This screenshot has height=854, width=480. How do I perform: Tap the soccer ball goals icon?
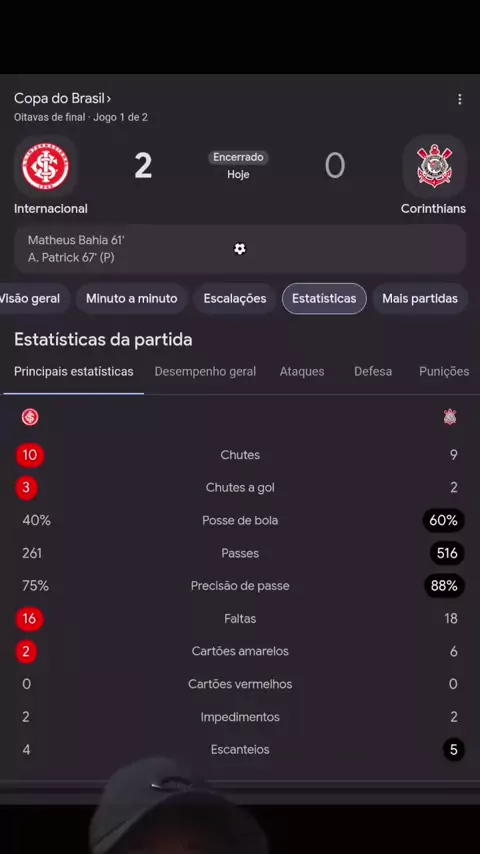pyautogui.click(x=240, y=249)
